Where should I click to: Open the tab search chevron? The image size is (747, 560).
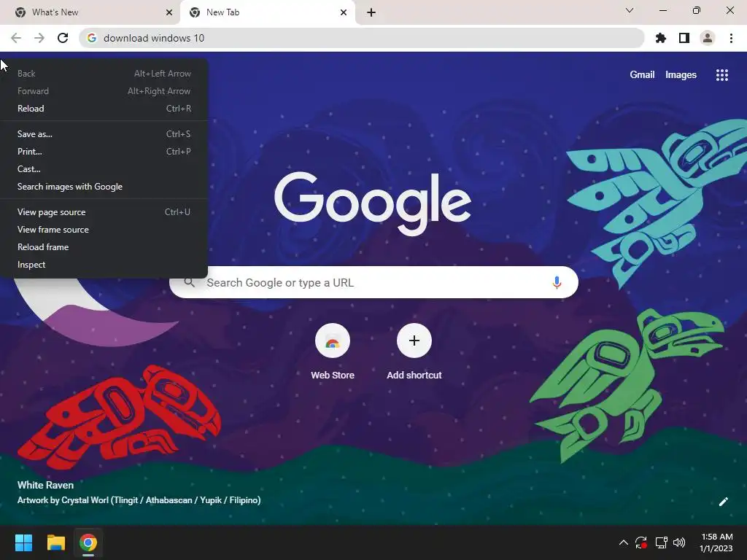[x=630, y=10]
